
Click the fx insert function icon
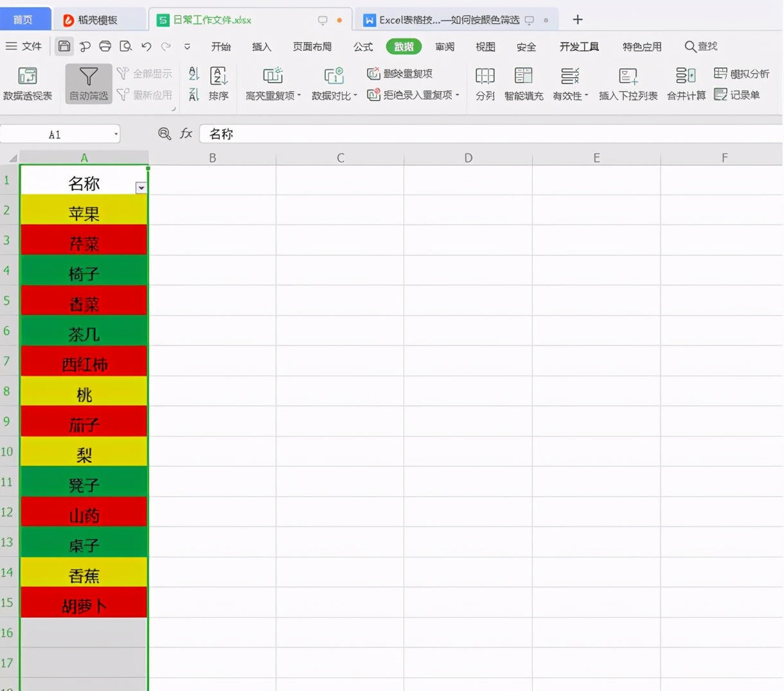(x=186, y=134)
